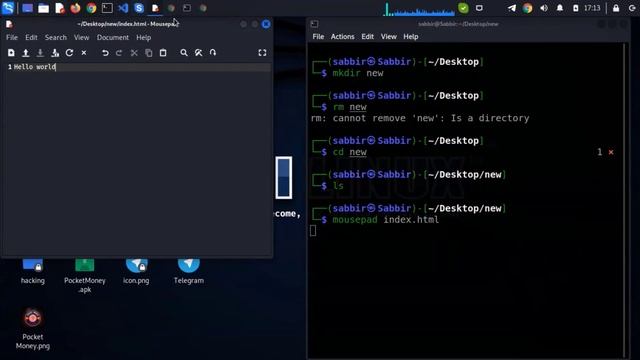640x360 pixels.
Task: Select the Telegram desktop shortcut
Action: click(x=189, y=272)
